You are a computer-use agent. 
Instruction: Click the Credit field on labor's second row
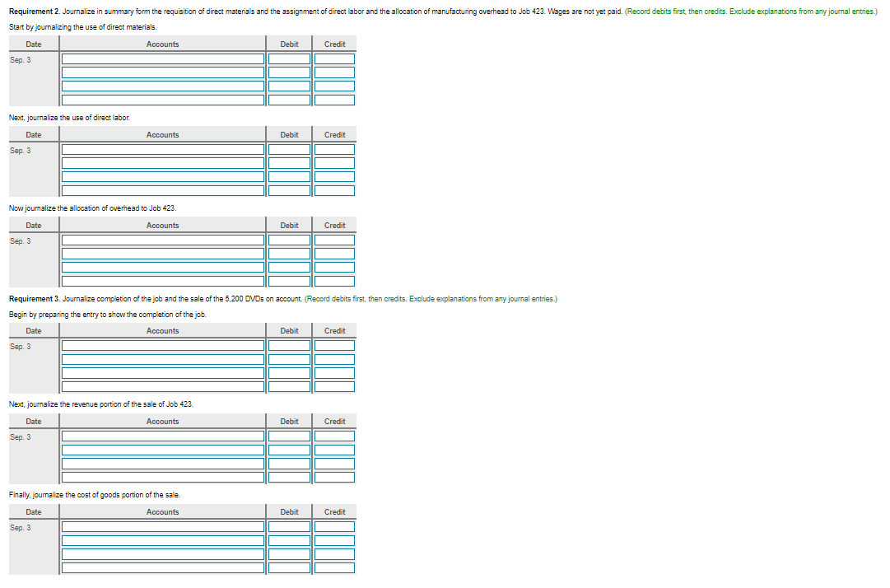334,162
